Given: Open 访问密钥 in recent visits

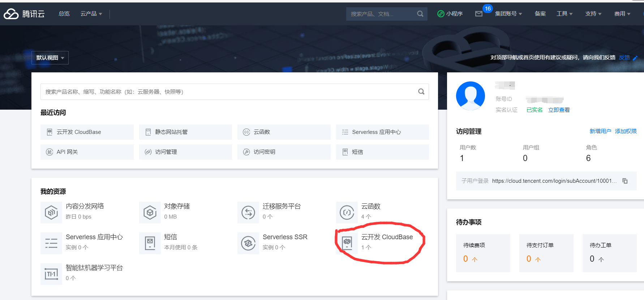Looking at the screenshot, I should [x=284, y=152].
